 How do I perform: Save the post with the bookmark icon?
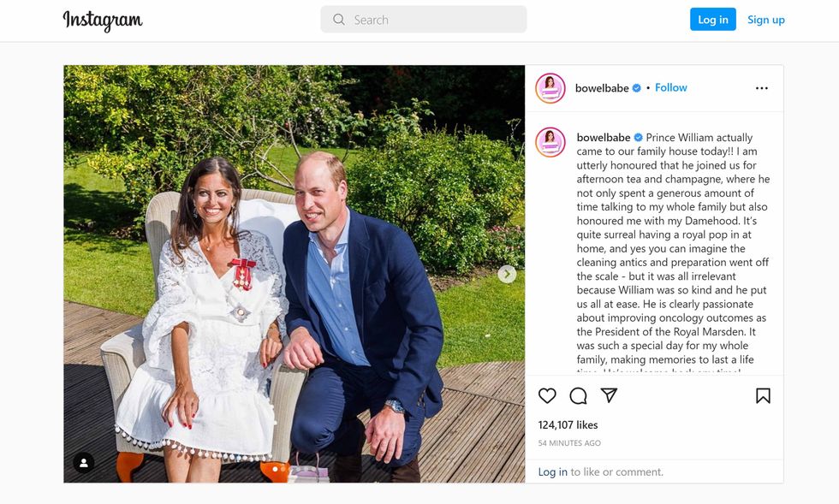[765, 395]
